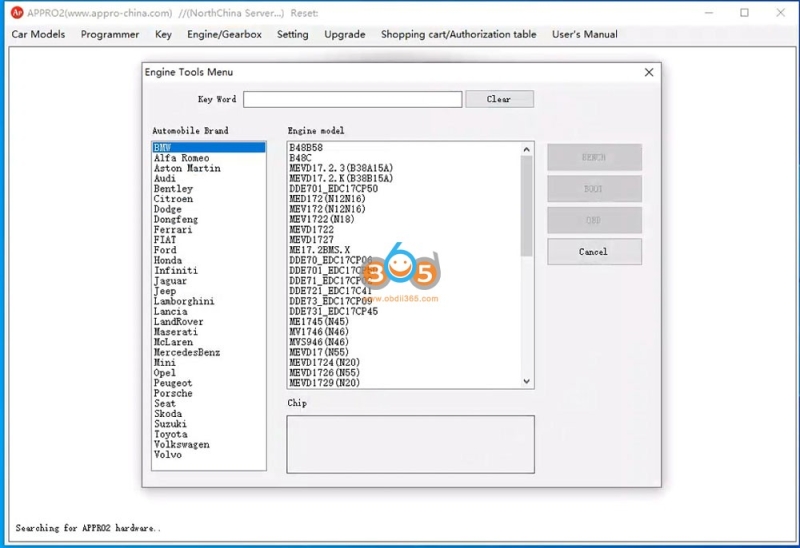The width and height of the screenshot is (800, 548).
Task: Click engine list scroll up arrow
Action: pos(527,150)
